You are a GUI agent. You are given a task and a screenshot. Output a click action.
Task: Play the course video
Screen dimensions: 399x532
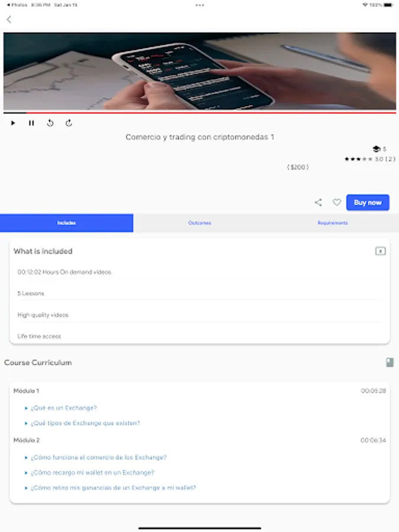13,123
